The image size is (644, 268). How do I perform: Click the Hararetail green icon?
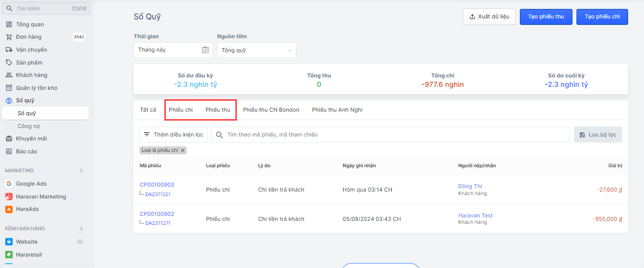click(8, 255)
